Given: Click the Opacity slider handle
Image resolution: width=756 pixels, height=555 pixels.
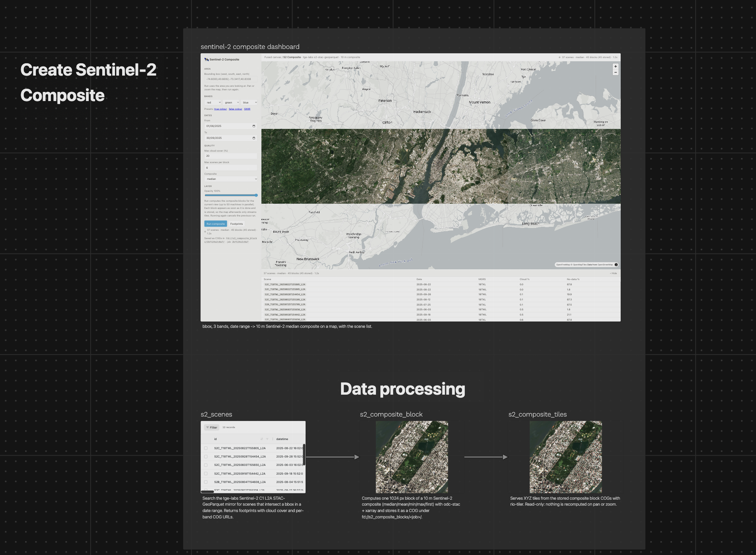Looking at the screenshot, I should [x=256, y=195].
